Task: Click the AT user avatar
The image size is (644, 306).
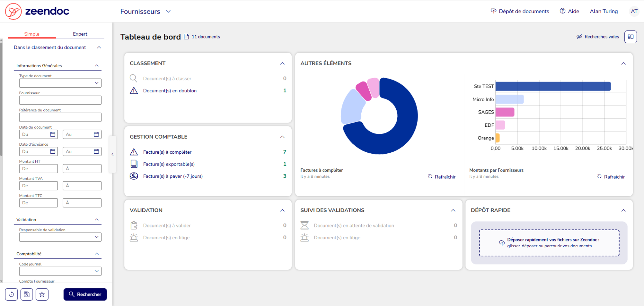Action: pos(634,11)
